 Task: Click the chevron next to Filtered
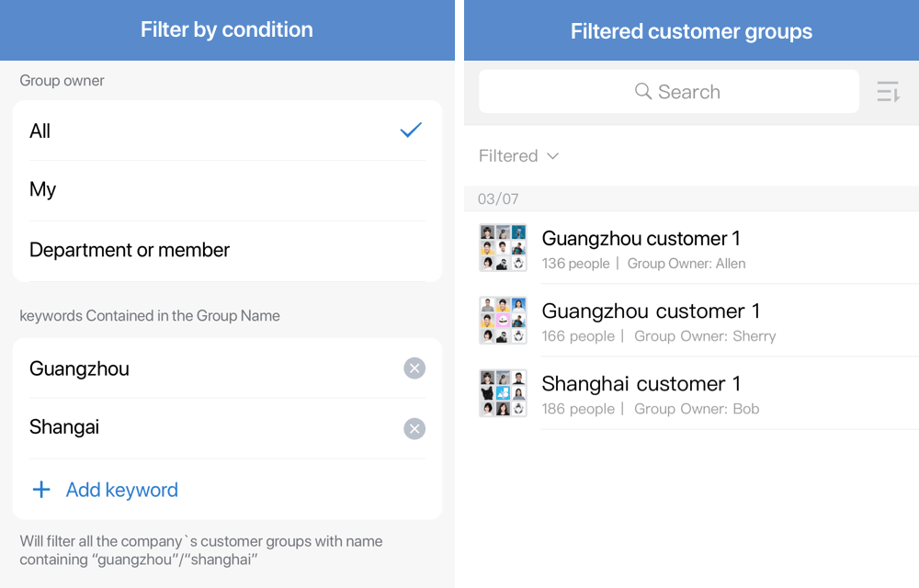tap(552, 156)
